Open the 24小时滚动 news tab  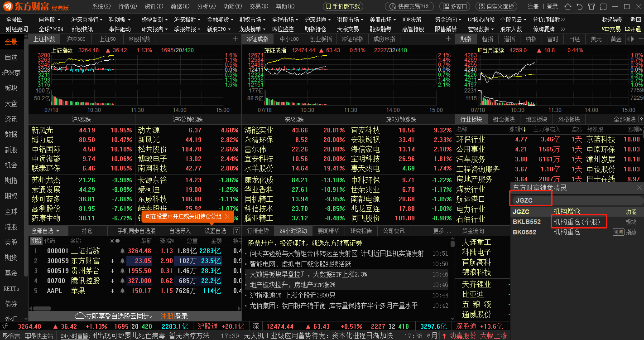pyautogui.click(x=293, y=231)
